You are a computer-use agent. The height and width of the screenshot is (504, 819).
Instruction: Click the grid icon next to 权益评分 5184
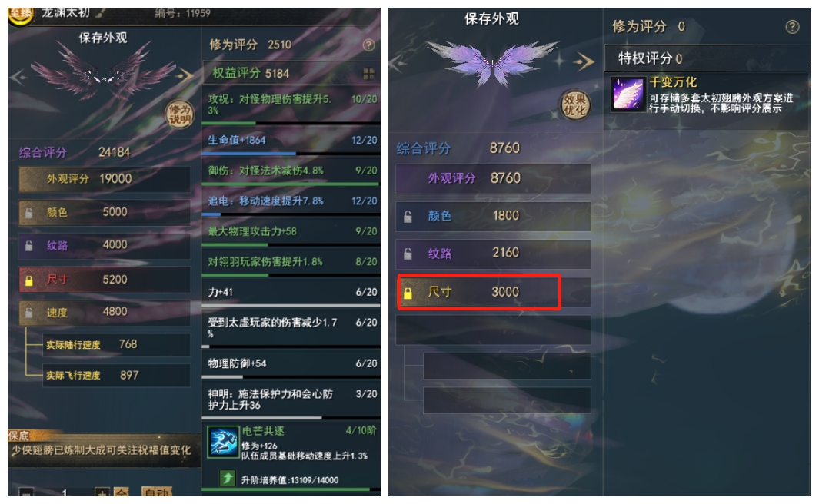click(x=369, y=74)
